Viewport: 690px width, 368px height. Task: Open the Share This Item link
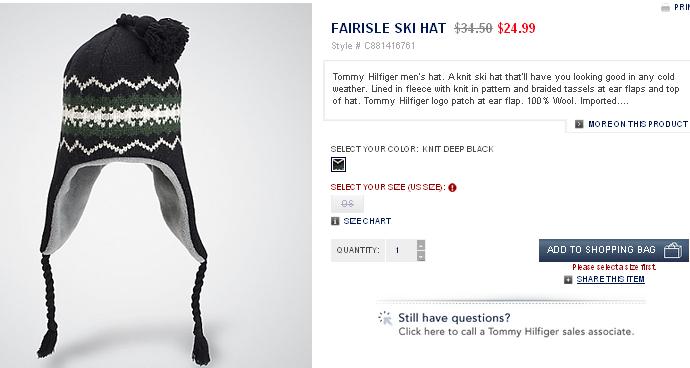click(610, 279)
